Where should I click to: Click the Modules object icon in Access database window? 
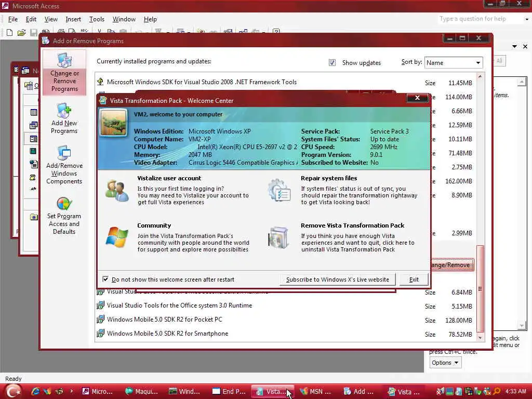tap(33, 189)
